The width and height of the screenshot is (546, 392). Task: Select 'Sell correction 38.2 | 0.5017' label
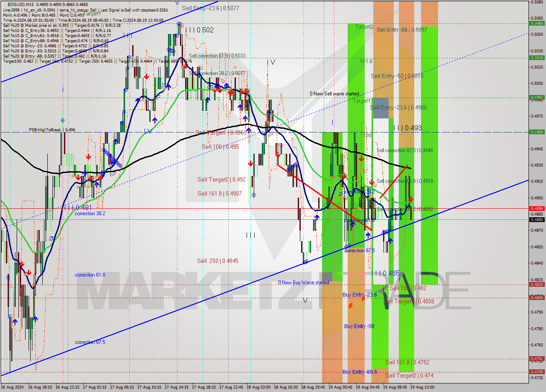[x=217, y=73]
